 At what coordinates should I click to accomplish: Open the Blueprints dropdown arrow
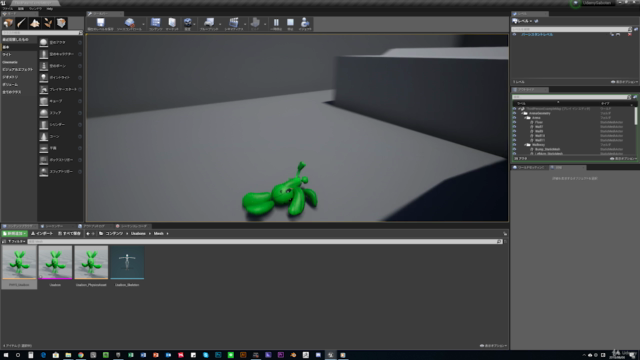click(220, 24)
